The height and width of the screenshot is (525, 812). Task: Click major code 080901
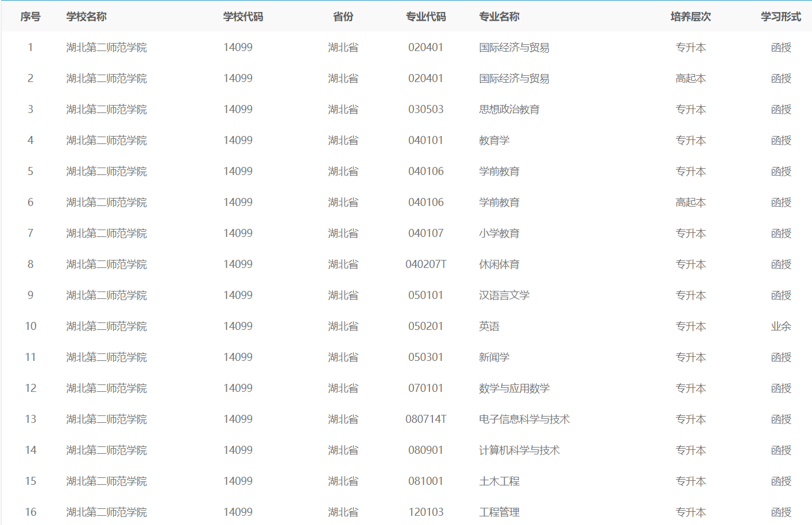426,450
